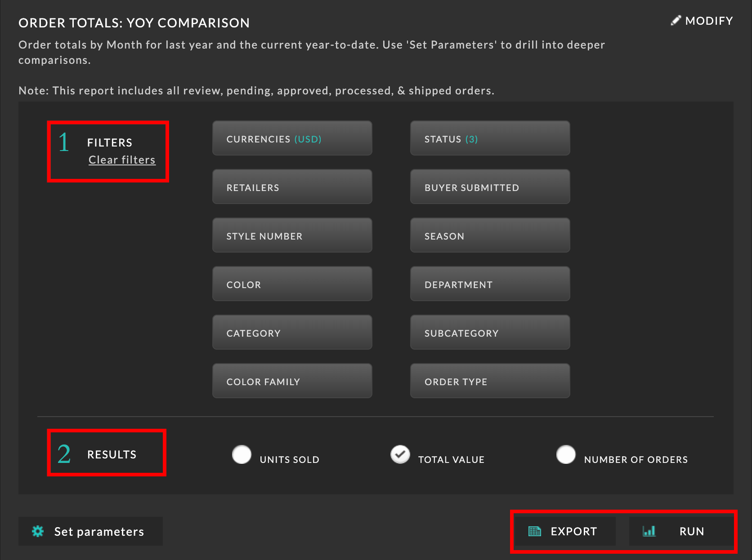Open the Retailers filter
The width and height of the screenshot is (752, 560).
coord(292,187)
